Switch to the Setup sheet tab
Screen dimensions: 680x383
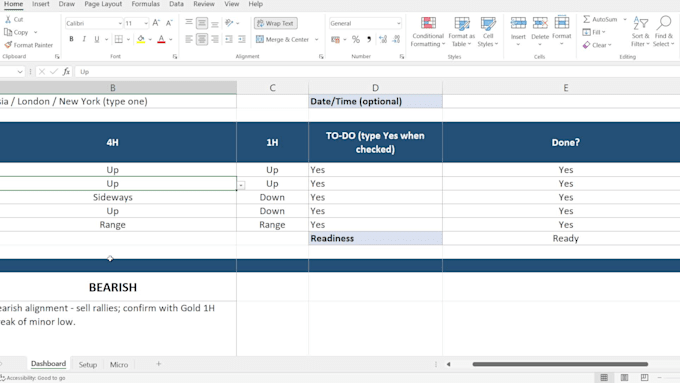tap(88, 364)
